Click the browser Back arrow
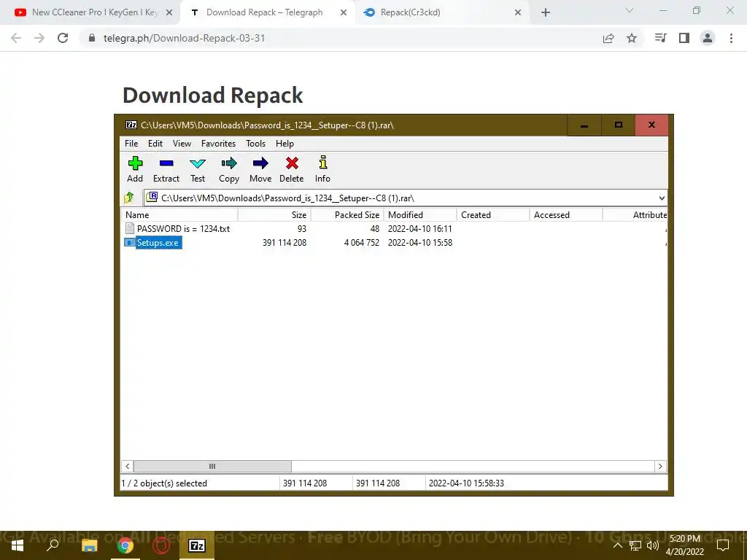This screenshot has height=560, width=747. pos(16,38)
